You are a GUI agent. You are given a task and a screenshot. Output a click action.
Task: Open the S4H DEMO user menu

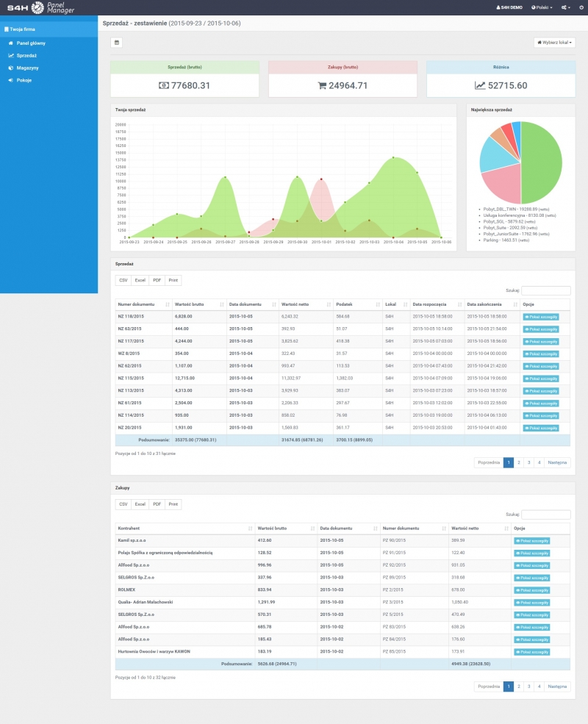click(x=509, y=7)
